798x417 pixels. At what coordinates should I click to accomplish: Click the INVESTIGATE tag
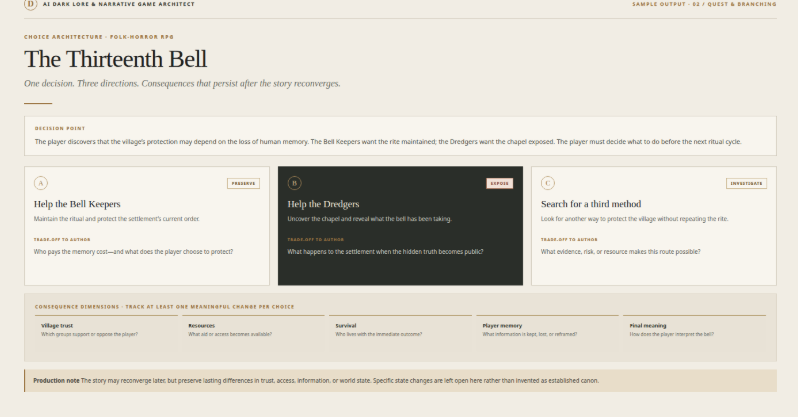coord(746,183)
